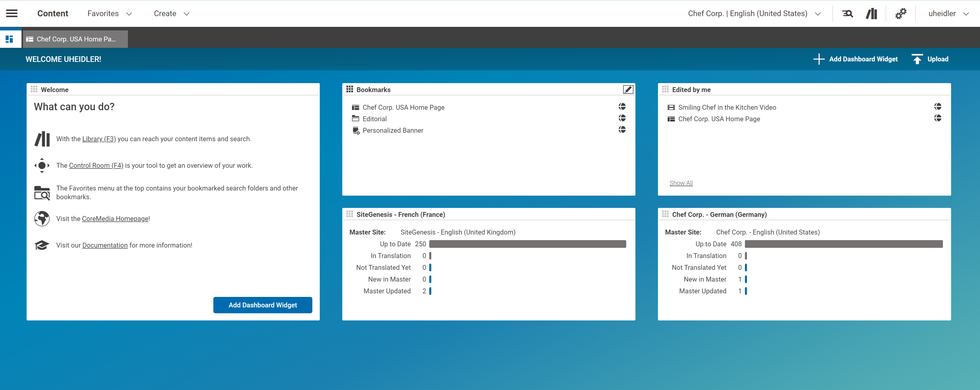Click globe status icon for Personalized Banner
Screen dimensions: 980x390
click(622, 129)
